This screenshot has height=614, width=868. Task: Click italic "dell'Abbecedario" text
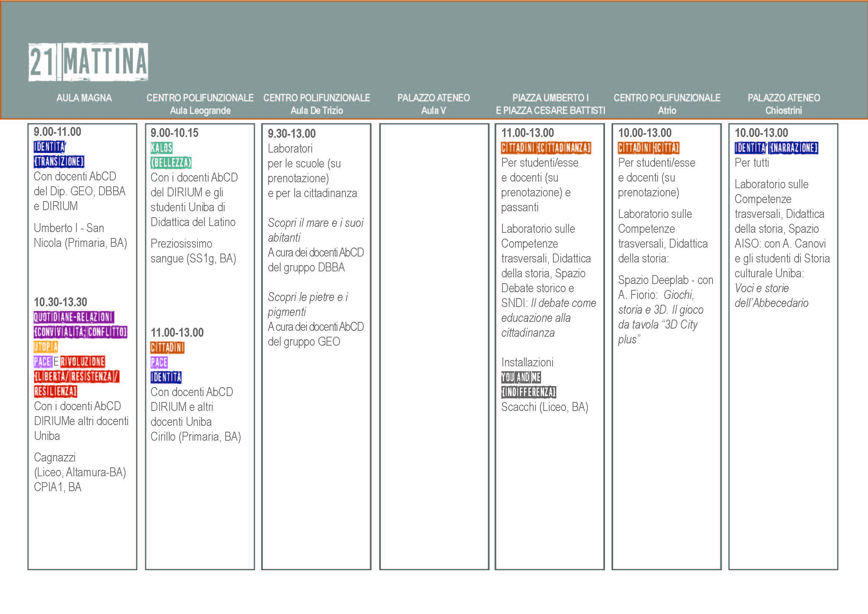(x=771, y=303)
